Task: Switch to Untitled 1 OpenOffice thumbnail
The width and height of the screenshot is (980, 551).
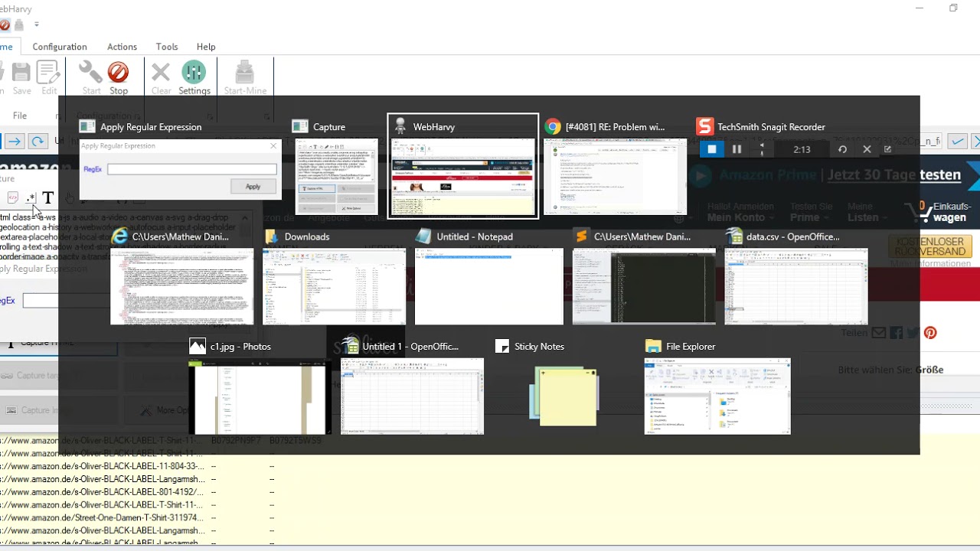Action: coord(412,396)
